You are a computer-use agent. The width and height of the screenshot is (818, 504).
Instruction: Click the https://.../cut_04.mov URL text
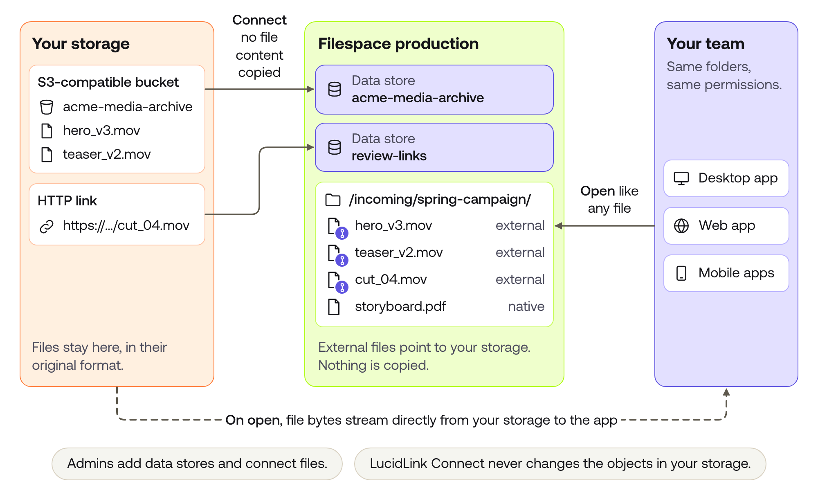pos(126,225)
